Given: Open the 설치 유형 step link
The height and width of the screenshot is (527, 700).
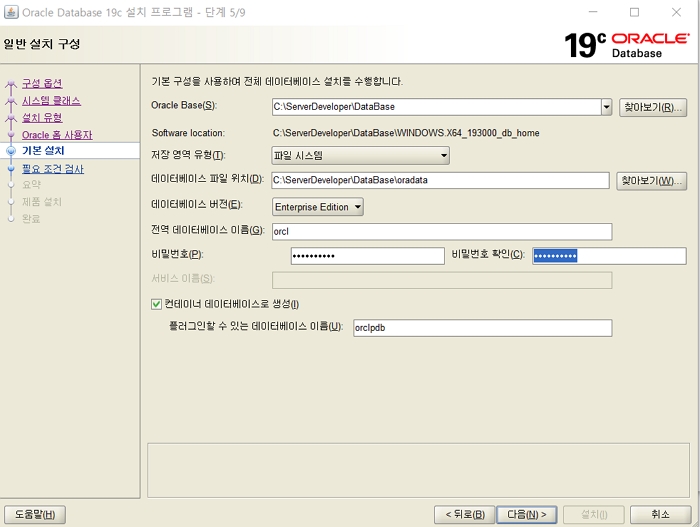Looking at the screenshot, I should pos(42,117).
